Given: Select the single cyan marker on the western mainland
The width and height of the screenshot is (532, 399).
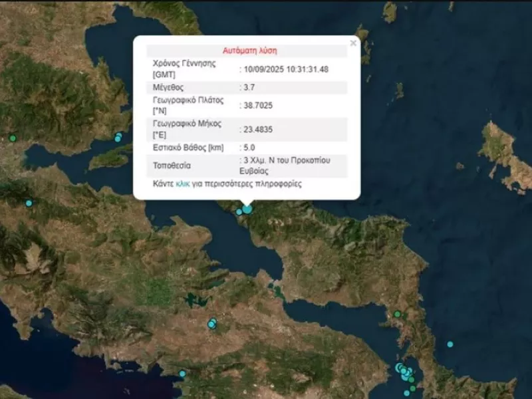Looking at the screenshot, I should click(x=29, y=203).
